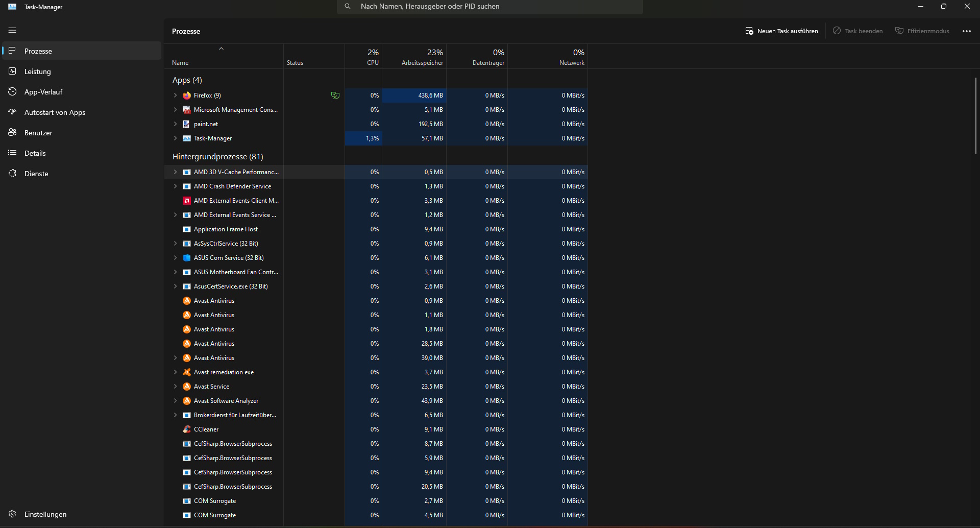Image resolution: width=980 pixels, height=528 pixels.
Task: Click the Microsoft Management Console icon
Action: pos(187,110)
